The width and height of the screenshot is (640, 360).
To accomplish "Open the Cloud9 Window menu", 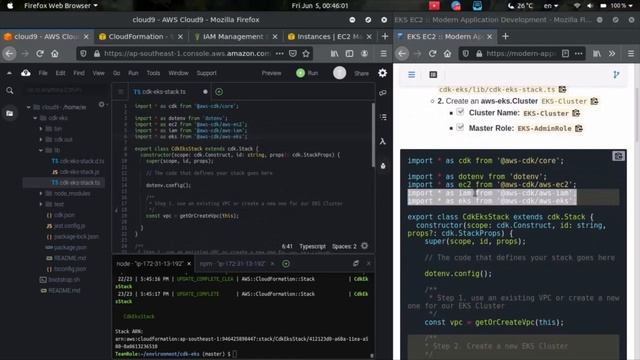I will pos(178,73).
